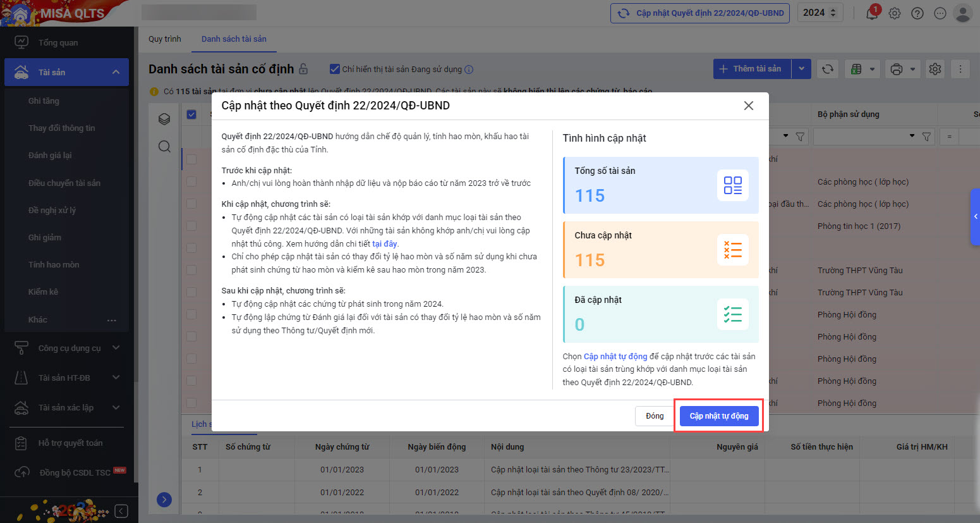Click the 'Cập nhật tự động' button
980x523 pixels.
718,415
